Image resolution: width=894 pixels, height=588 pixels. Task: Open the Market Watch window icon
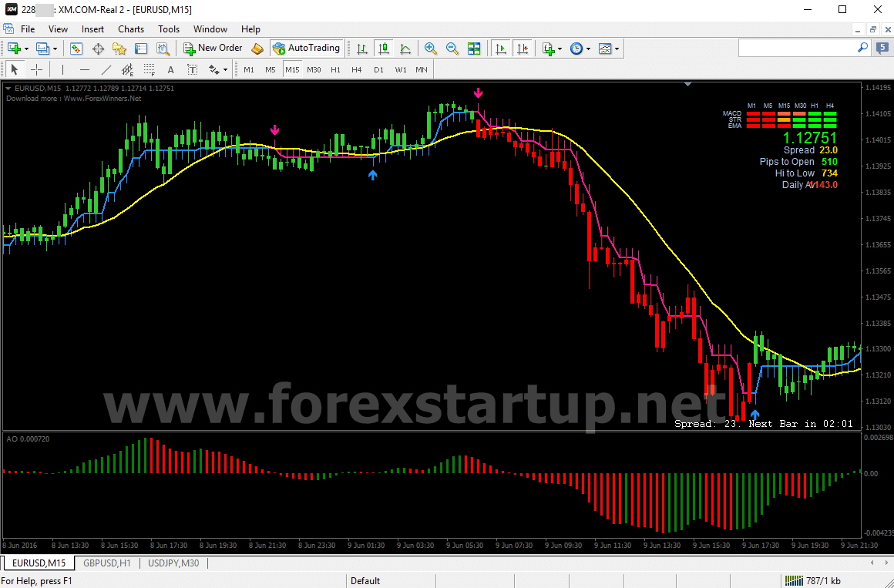click(76, 49)
